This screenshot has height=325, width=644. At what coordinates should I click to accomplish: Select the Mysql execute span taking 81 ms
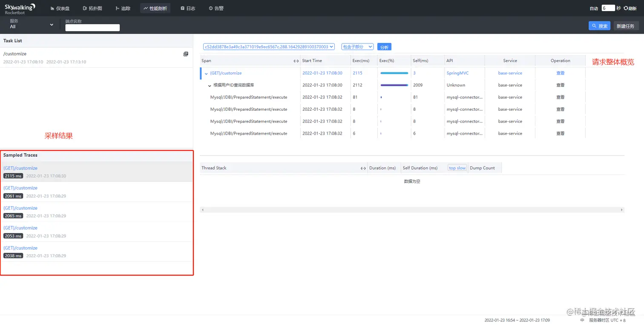[249, 97]
